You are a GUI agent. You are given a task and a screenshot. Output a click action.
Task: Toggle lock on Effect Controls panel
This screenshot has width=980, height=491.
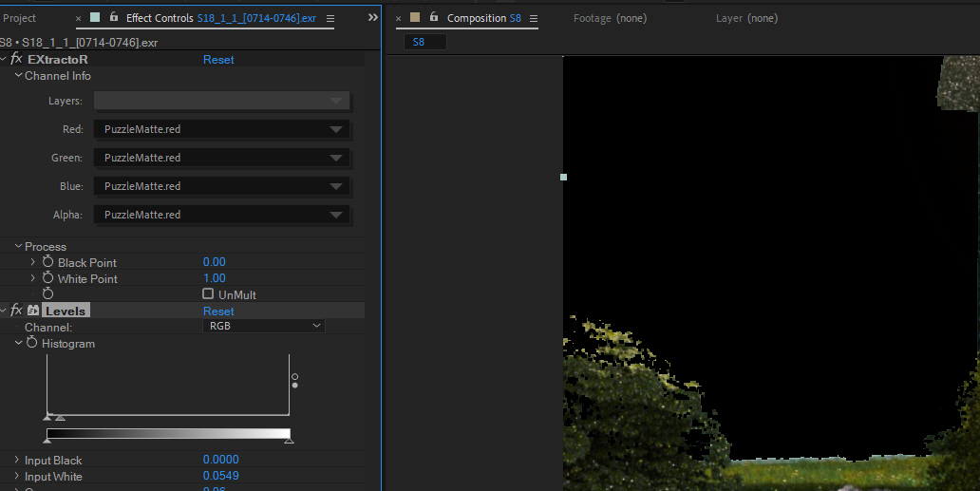(x=114, y=17)
